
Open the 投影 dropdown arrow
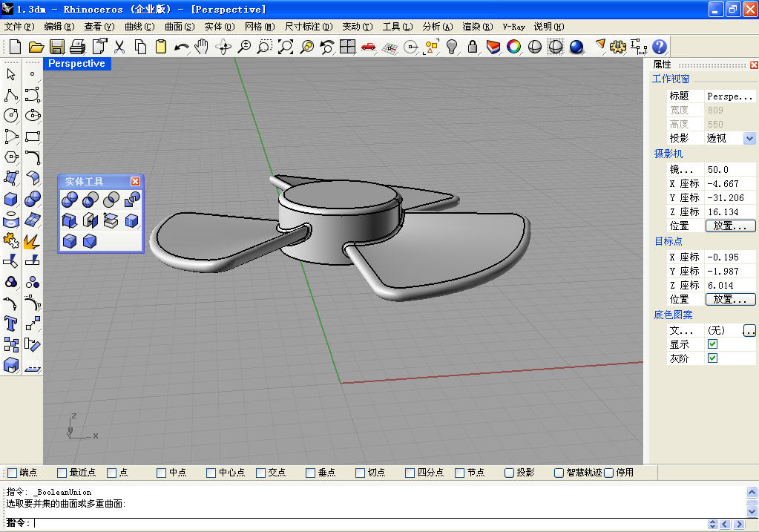pyautogui.click(x=749, y=139)
